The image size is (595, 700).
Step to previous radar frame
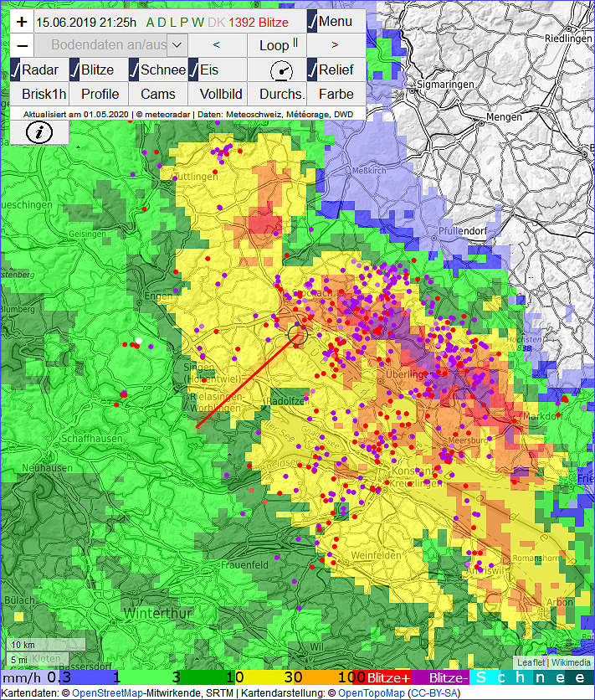tap(217, 45)
